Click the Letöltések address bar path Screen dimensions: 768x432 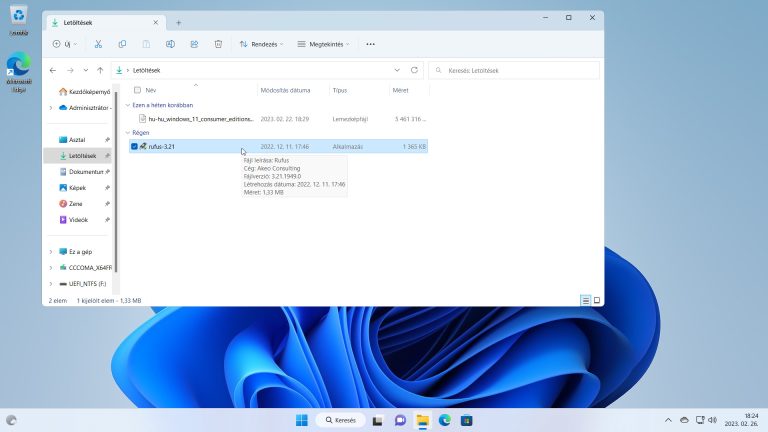146,71
